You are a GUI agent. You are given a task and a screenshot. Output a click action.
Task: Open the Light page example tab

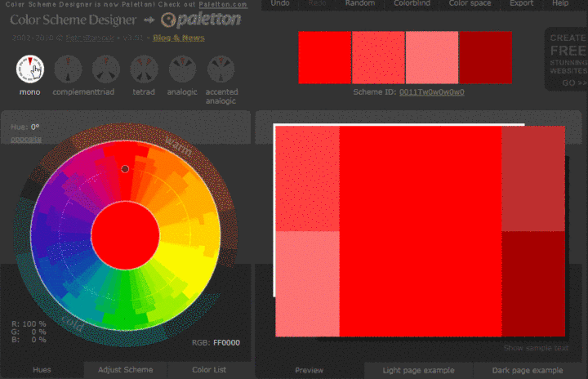click(x=418, y=370)
